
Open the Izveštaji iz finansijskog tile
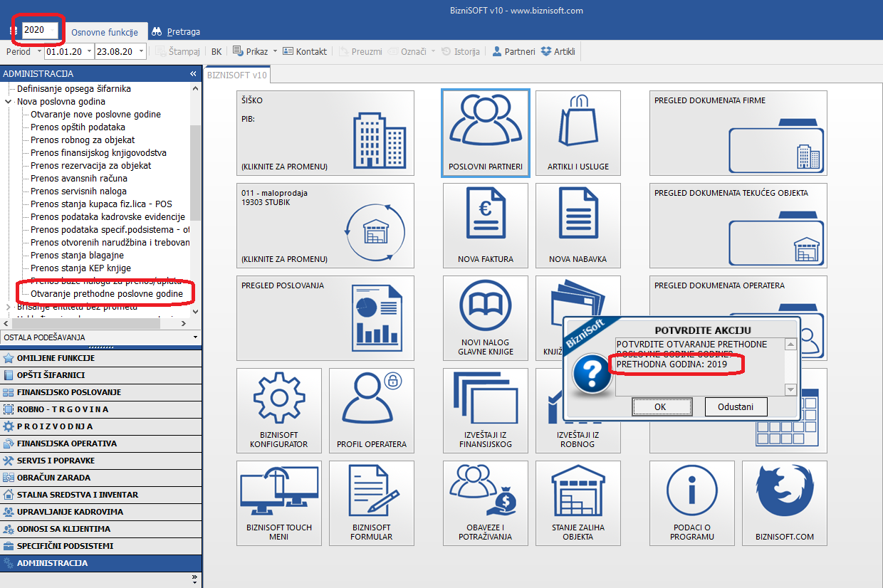point(486,411)
